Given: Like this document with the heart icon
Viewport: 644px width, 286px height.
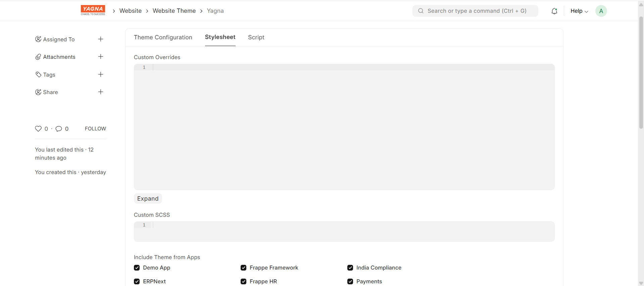Looking at the screenshot, I should [x=38, y=129].
